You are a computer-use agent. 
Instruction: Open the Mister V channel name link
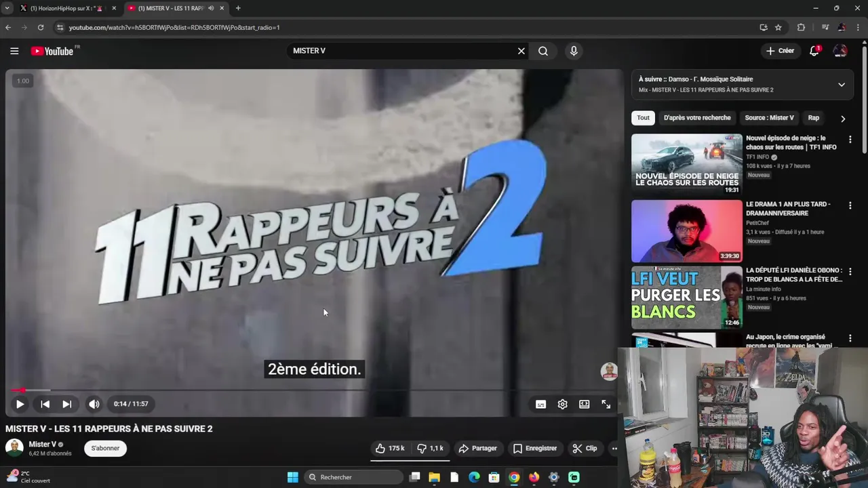pos(42,444)
